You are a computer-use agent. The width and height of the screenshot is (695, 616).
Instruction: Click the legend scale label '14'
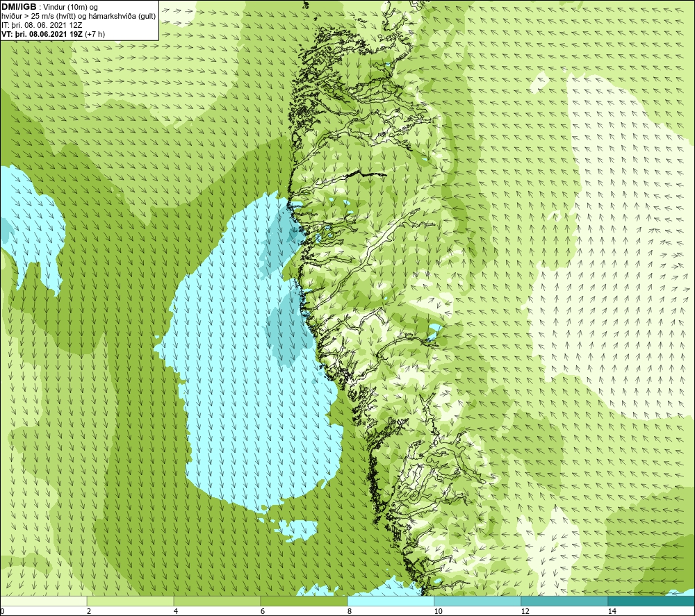[612, 611]
